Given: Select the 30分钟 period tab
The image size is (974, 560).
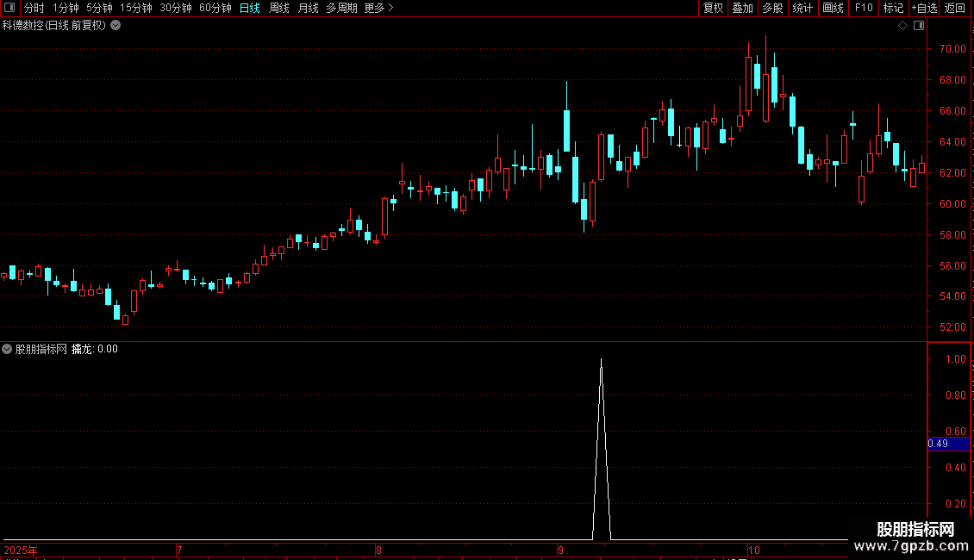Looking at the screenshot, I should click(x=175, y=8).
